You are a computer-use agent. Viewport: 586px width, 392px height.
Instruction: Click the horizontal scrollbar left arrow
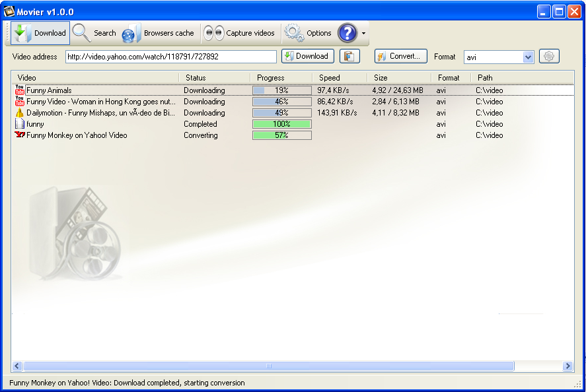[x=17, y=366]
